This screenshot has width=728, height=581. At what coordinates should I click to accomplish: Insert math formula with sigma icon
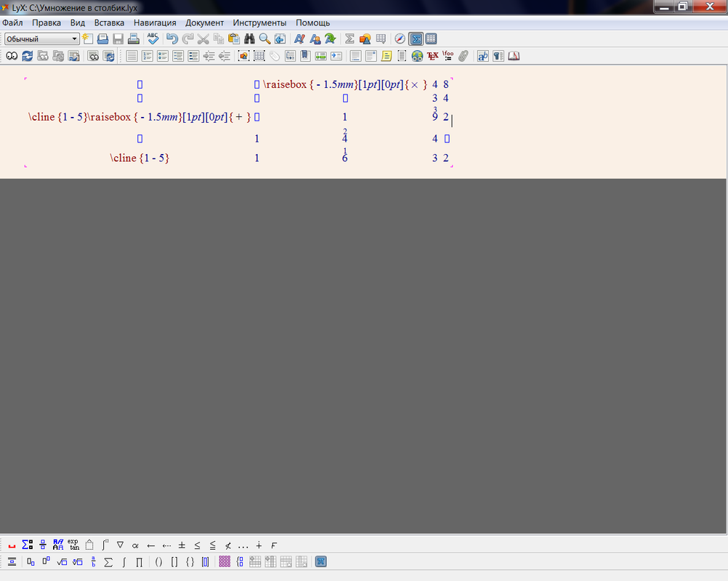349,39
